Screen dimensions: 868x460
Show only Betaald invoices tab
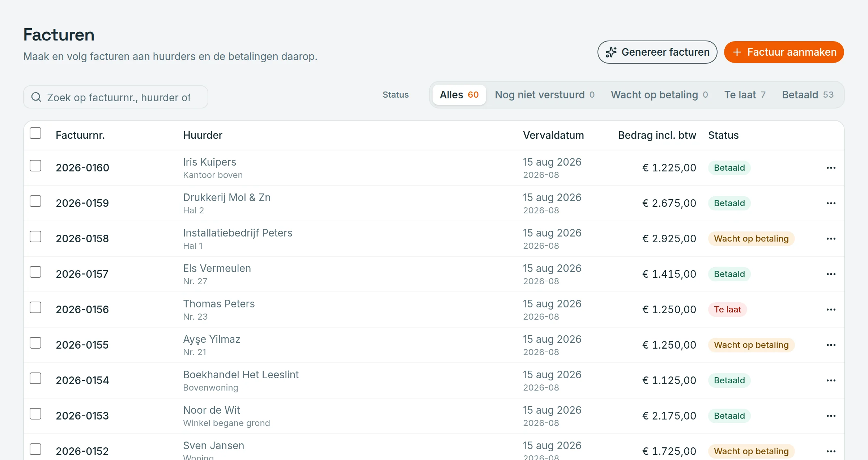point(808,95)
